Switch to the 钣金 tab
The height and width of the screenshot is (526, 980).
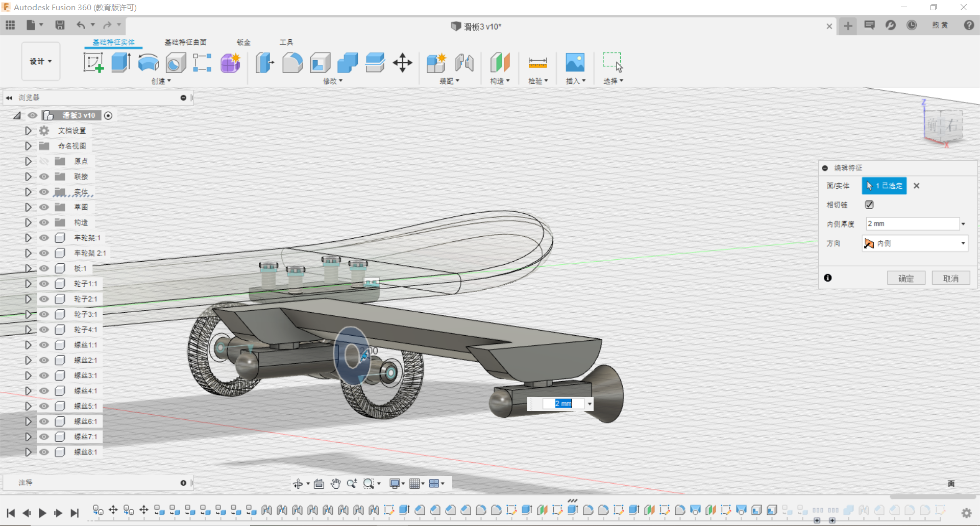tap(243, 42)
